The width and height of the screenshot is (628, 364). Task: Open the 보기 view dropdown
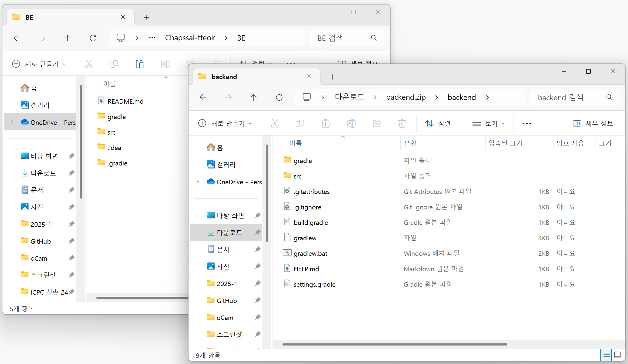tap(488, 123)
